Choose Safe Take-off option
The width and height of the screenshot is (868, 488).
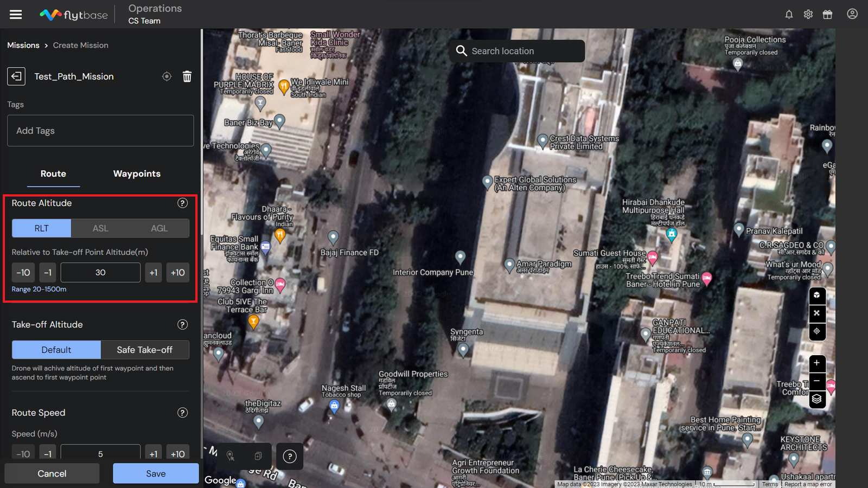pyautogui.click(x=145, y=350)
